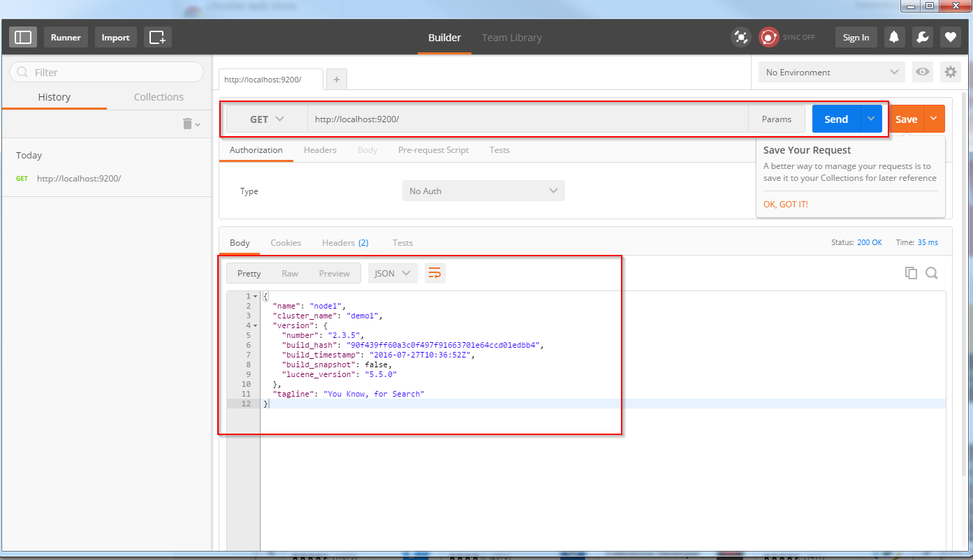Select Raw view mode
The height and width of the screenshot is (560, 973).
(x=290, y=273)
